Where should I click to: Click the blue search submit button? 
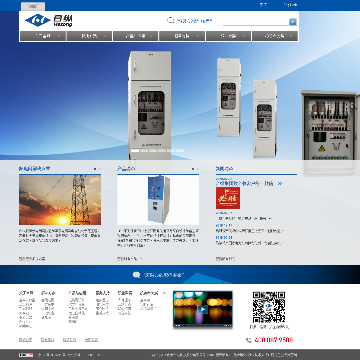point(293,22)
